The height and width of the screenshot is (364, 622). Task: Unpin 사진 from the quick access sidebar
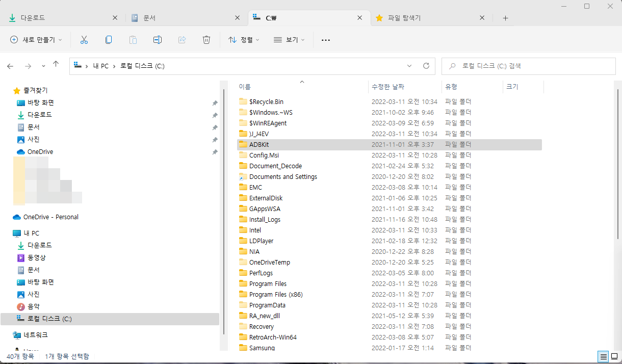(x=215, y=139)
